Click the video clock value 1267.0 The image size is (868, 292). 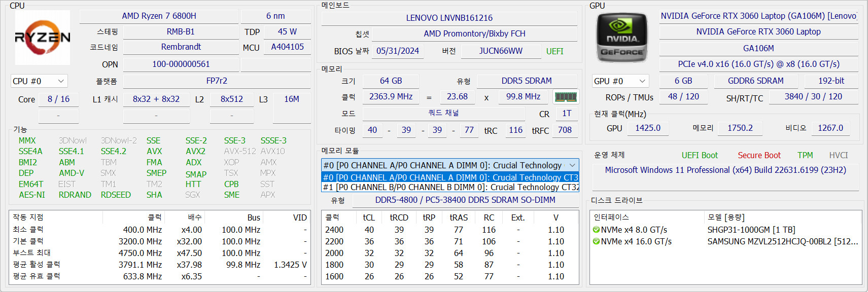tap(830, 128)
